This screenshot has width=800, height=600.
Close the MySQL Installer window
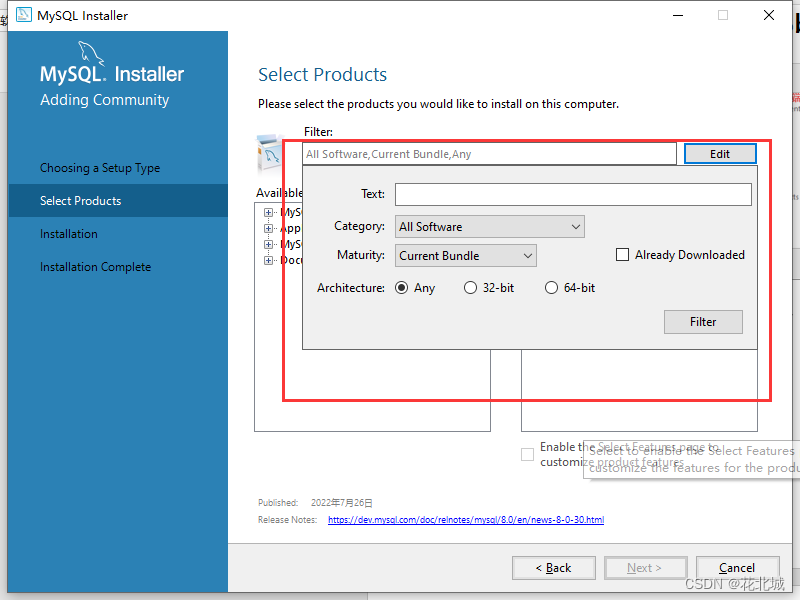(769, 15)
